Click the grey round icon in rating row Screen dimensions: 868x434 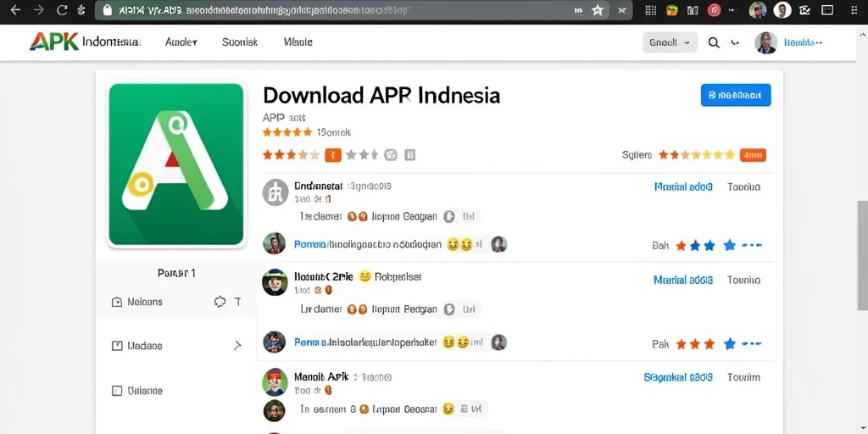(391, 155)
